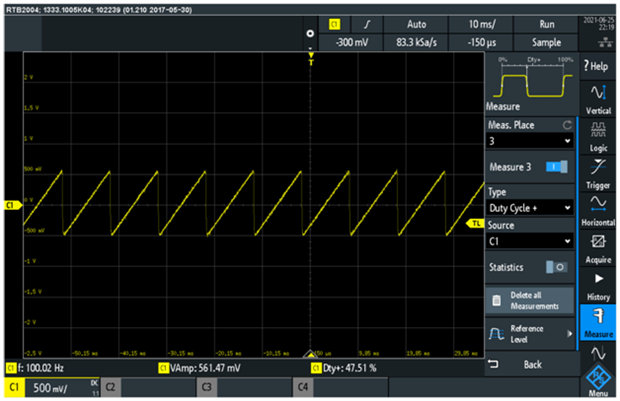This screenshot has height=401, width=620.
Task: Open the Meas. Place dropdown showing 3
Action: pyautogui.click(x=529, y=141)
